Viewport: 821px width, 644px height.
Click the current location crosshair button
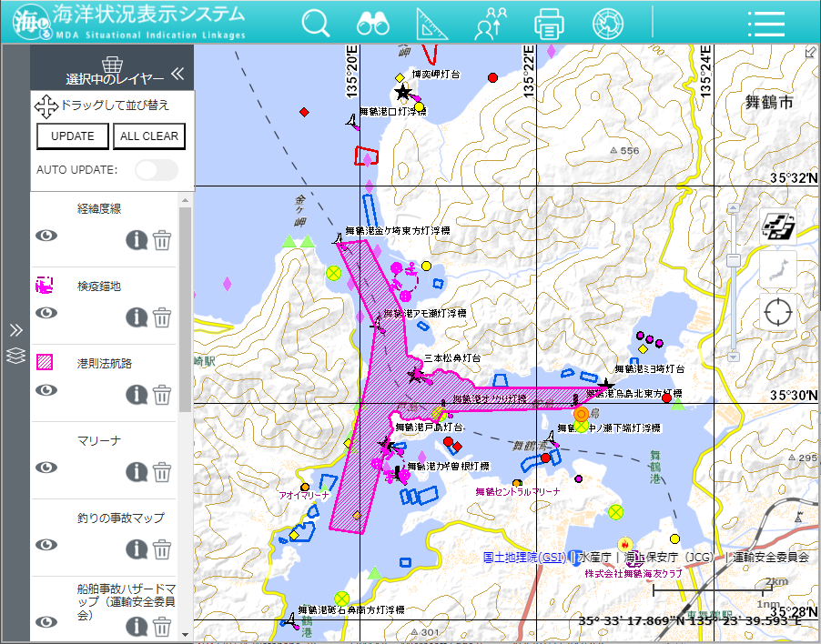pos(778,312)
